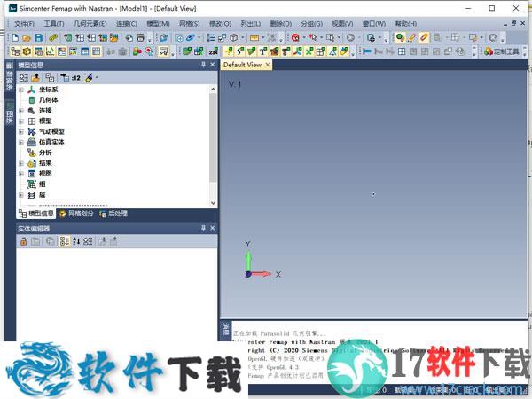Click the lock icon in entity editor
Image resolution: width=532 pixels, height=399 pixels.
23,241
